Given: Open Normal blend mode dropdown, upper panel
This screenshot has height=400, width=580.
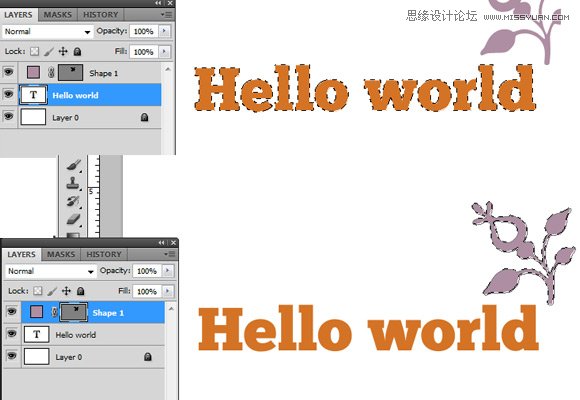Looking at the screenshot, I should coord(47,31).
